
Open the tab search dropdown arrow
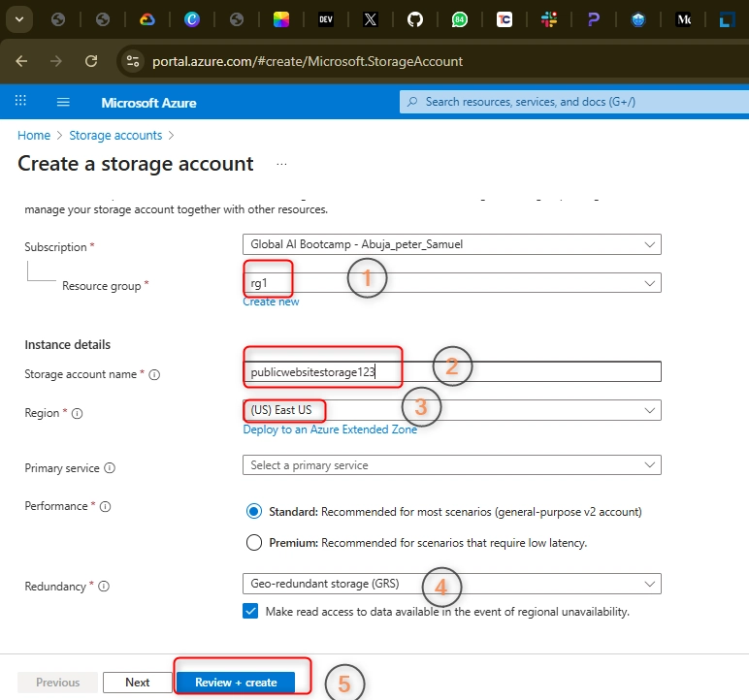coord(19,19)
